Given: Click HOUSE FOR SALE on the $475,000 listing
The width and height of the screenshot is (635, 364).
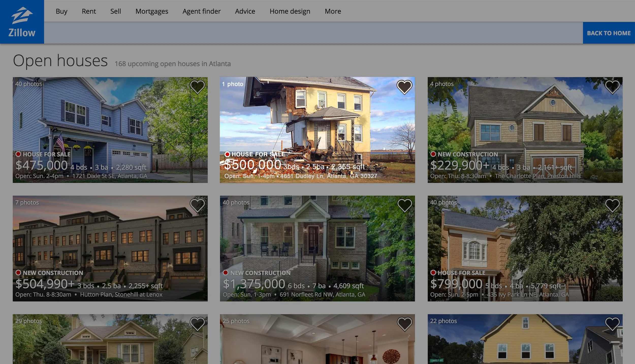Looking at the screenshot, I should pos(46,154).
